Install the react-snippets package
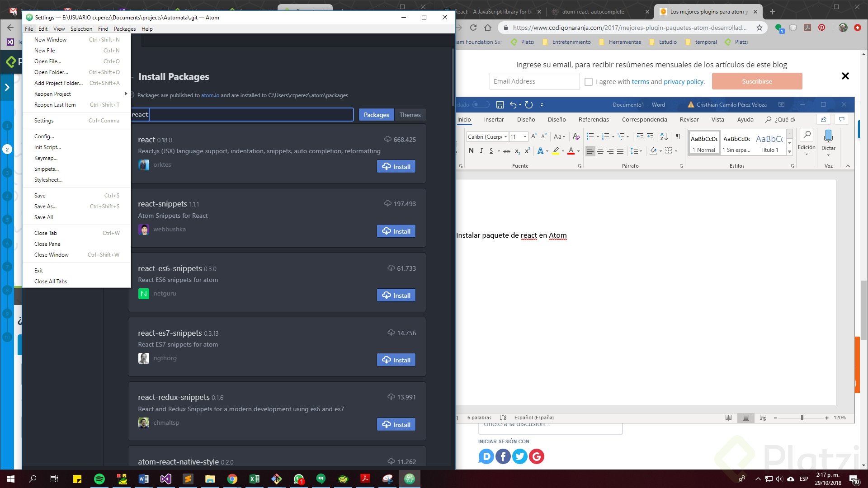The width and height of the screenshot is (868, 488). click(396, 231)
